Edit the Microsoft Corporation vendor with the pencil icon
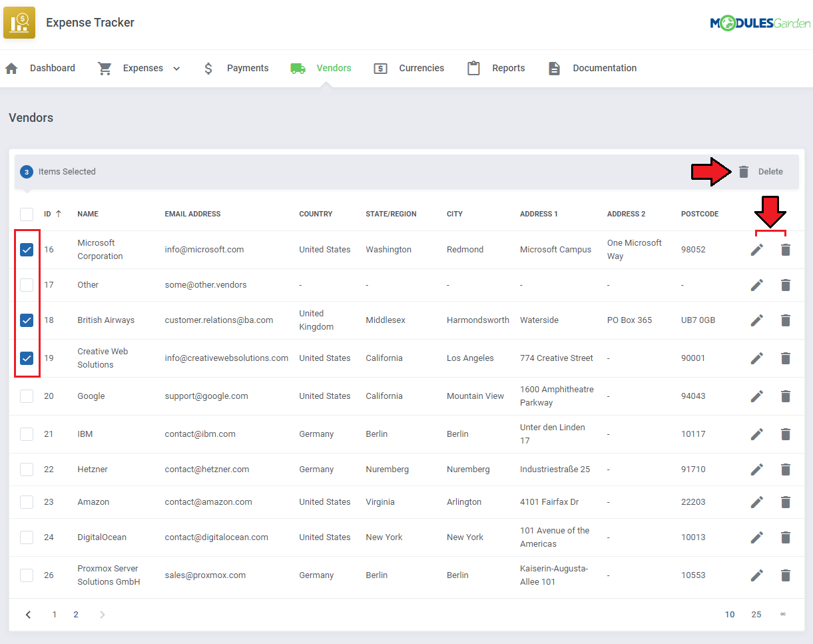Image resolution: width=813 pixels, height=644 pixels. [757, 250]
